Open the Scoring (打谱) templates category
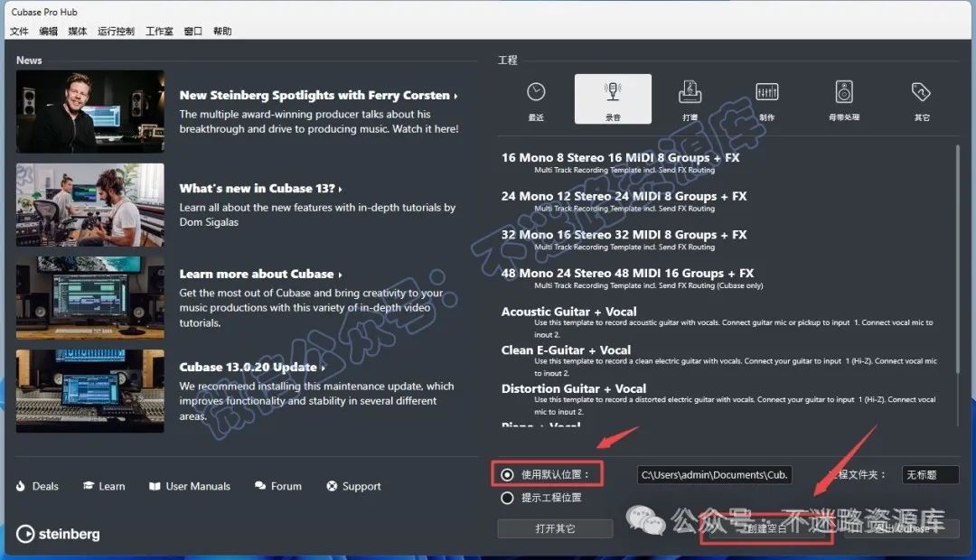The image size is (976, 560). pyautogui.click(x=690, y=99)
